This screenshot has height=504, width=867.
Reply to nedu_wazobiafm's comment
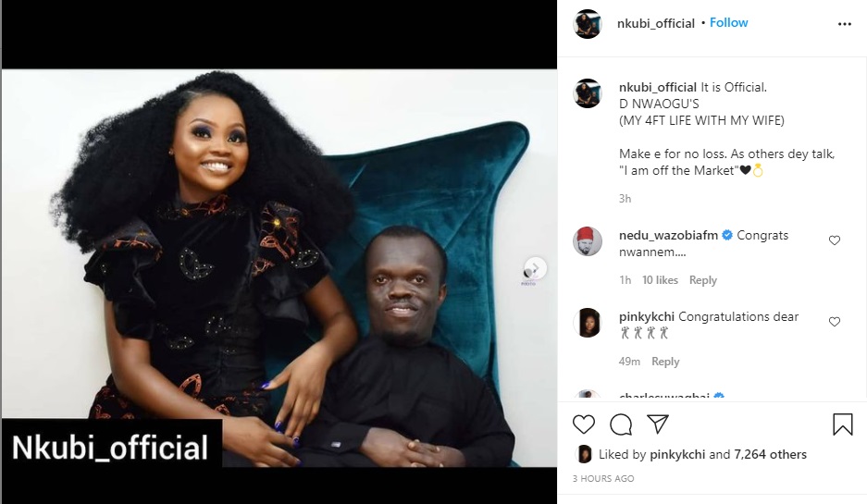[703, 280]
